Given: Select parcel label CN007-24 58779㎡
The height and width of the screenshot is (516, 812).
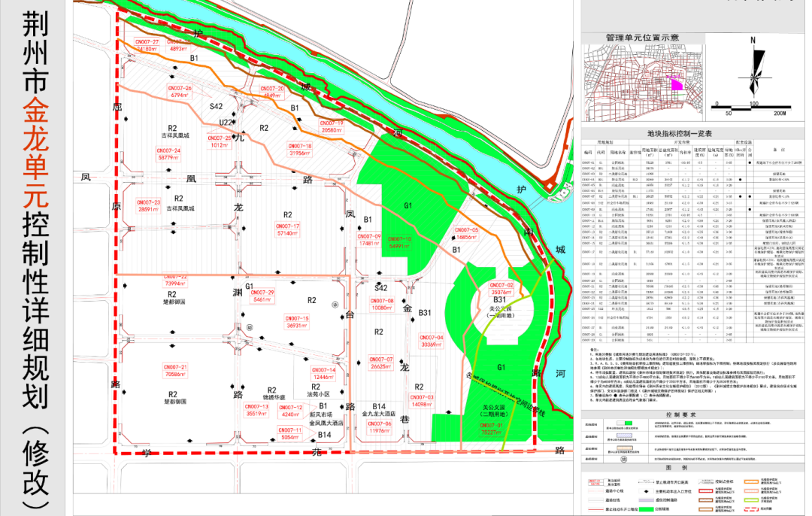Looking at the screenshot, I should (x=169, y=154).
